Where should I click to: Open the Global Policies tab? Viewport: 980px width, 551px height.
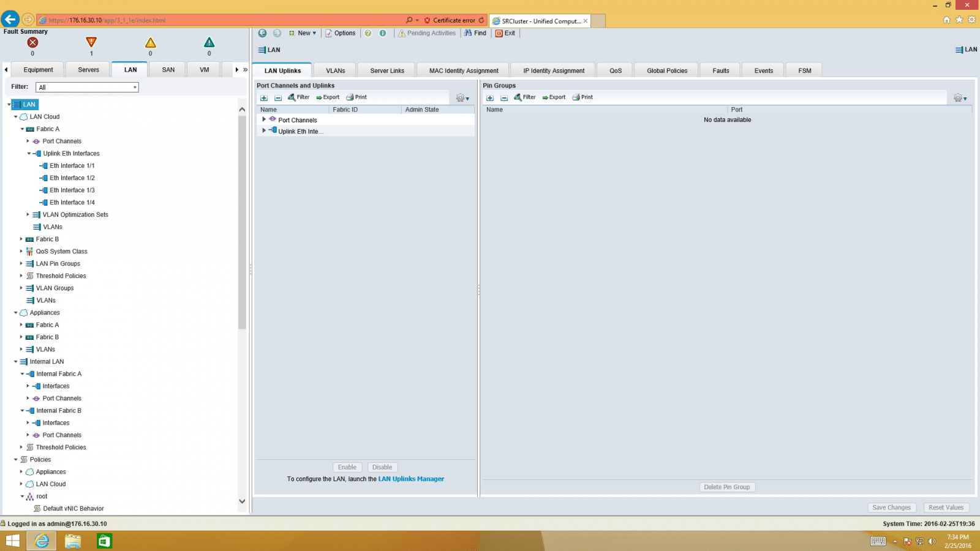point(667,70)
